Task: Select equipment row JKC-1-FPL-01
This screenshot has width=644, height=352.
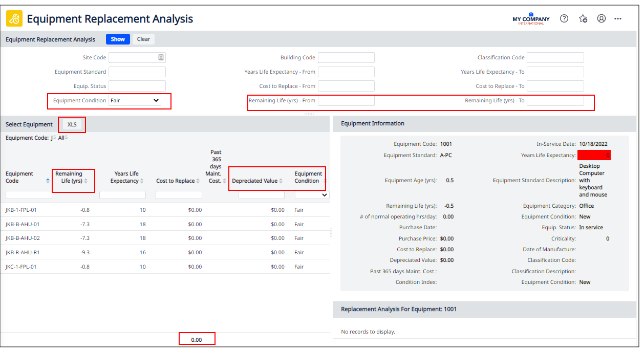Action: 165,267
